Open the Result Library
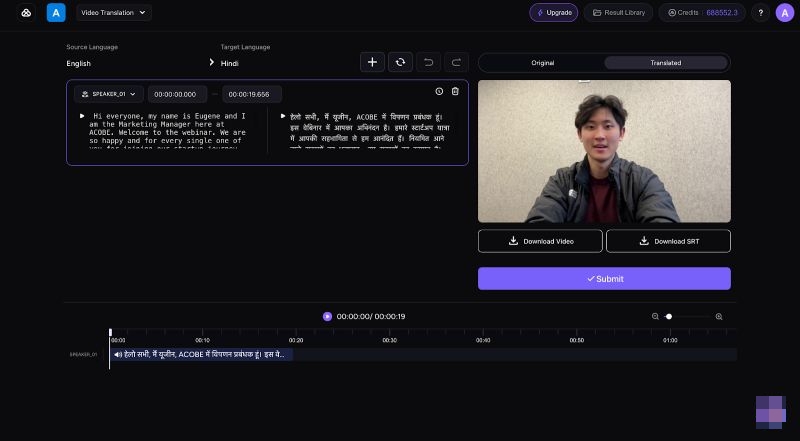Image resolution: width=800 pixels, height=441 pixels. [618, 13]
